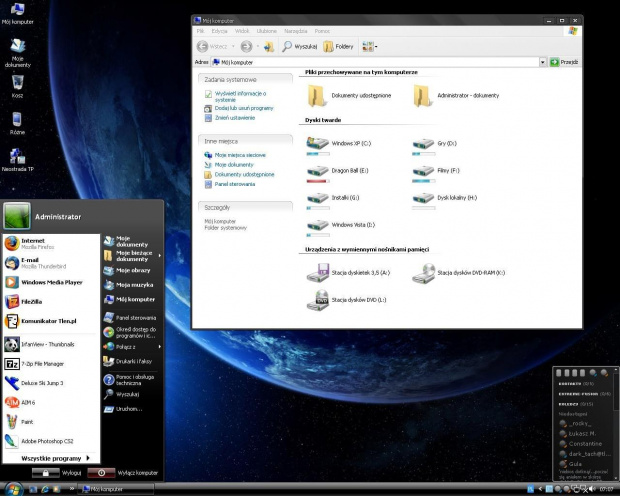Expand Połącz z submenu
The width and height of the screenshot is (620, 496).
pos(132,347)
